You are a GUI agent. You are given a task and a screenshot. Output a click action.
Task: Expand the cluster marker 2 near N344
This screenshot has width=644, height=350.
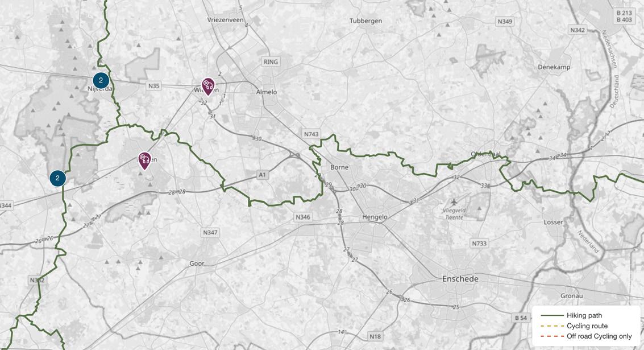[x=57, y=178]
